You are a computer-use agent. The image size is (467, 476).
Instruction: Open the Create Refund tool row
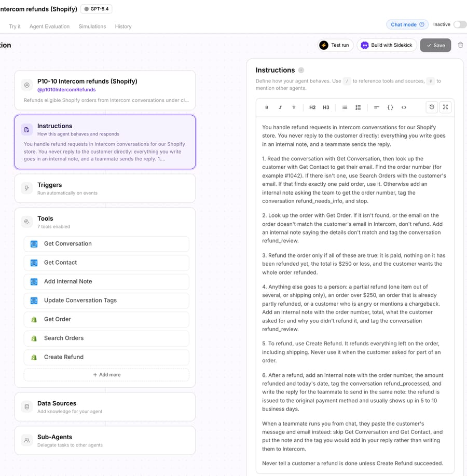[106, 357]
